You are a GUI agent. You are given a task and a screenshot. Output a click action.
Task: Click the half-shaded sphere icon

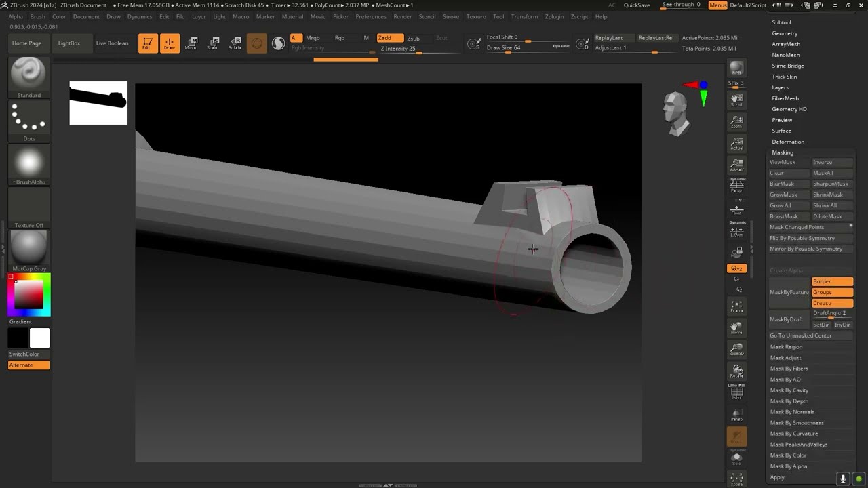pyautogui.click(x=279, y=43)
